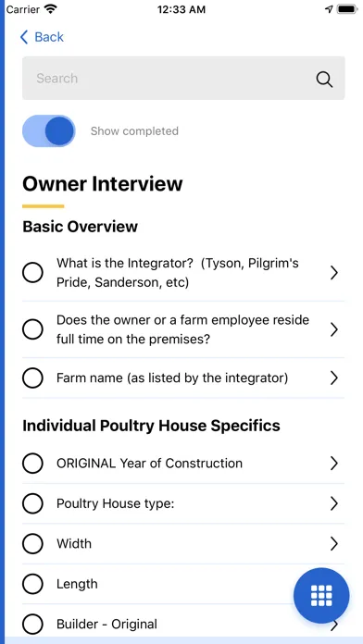Toggle the Show completed switch
Image resolution: width=363 pixels, height=644 pixels.
(x=48, y=131)
